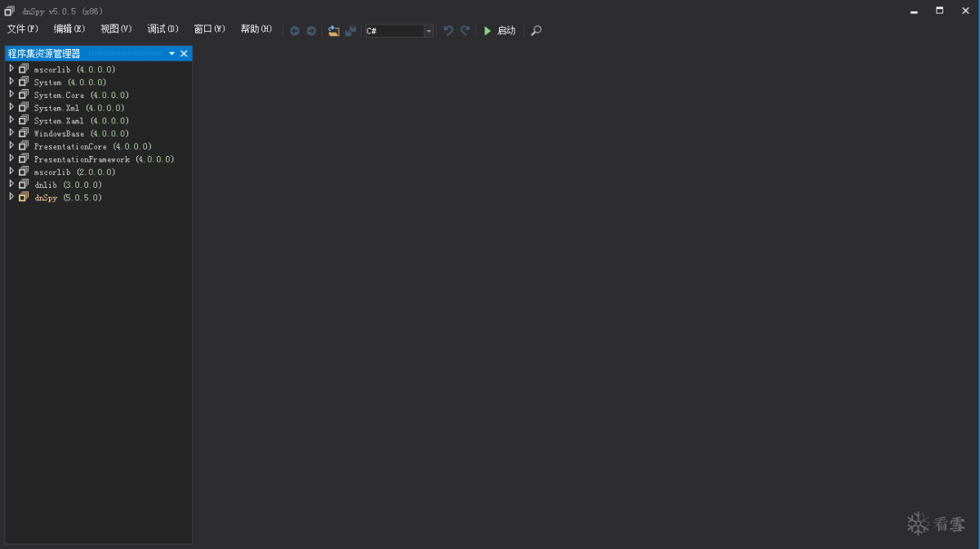Click assembly icon beside dnlib
This screenshot has width=980, height=549.
click(x=24, y=184)
